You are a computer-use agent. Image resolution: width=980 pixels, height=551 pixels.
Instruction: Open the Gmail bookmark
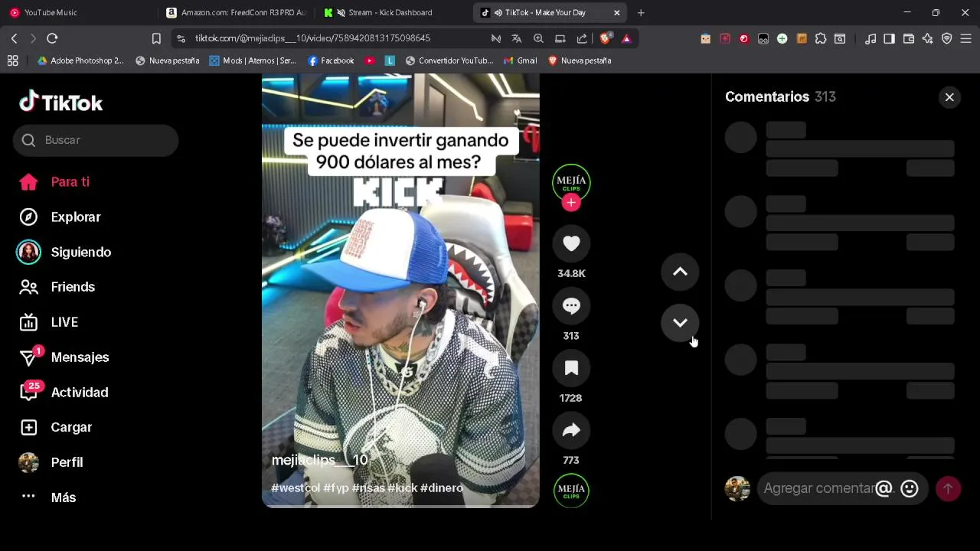521,60
